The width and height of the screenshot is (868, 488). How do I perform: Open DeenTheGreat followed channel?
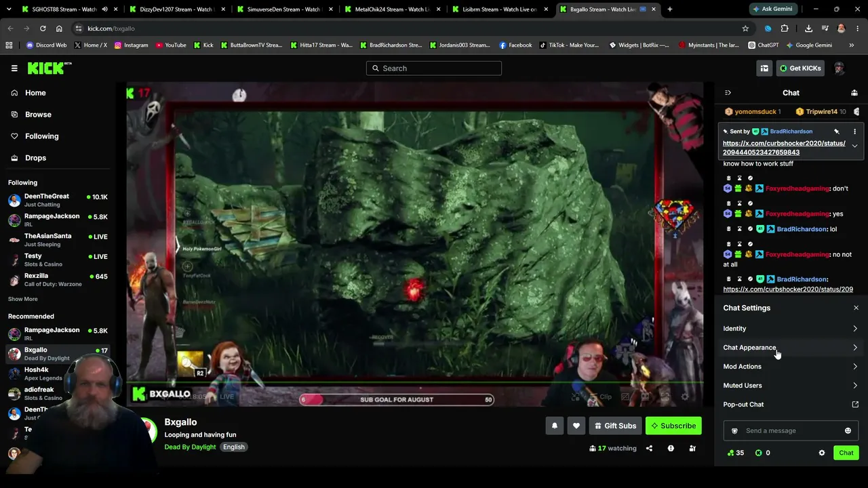pyautogui.click(x=58, y=200)
